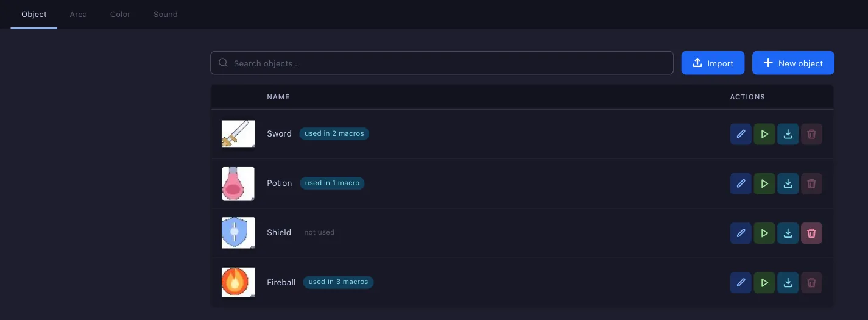Open the Sound tab
Image resolution: width=868 pixels, height=320 pixels.
166,14
